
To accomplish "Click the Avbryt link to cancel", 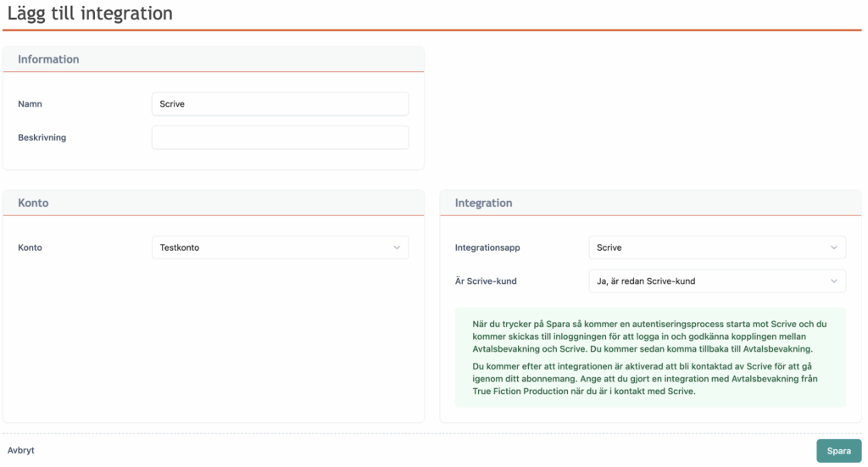I will [x=21, y=450].
